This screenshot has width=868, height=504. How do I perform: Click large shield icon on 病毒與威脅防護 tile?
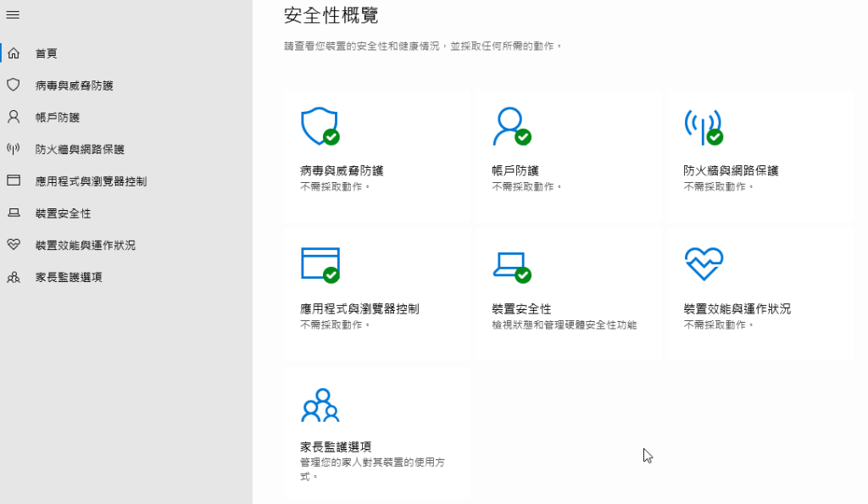point(319,126)
